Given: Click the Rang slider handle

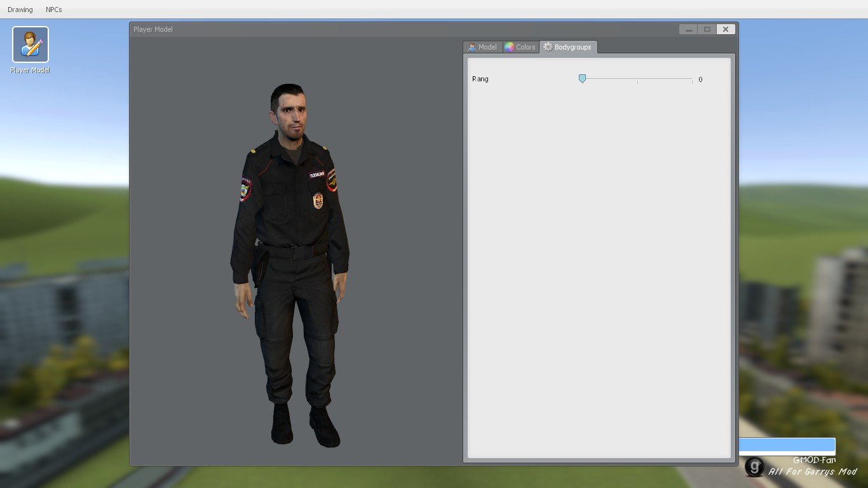Looking at the screenshot, I should [x=582, y=78].
